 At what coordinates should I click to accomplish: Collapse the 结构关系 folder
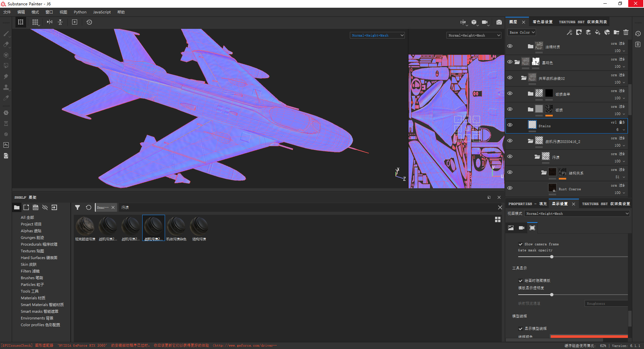544,172
